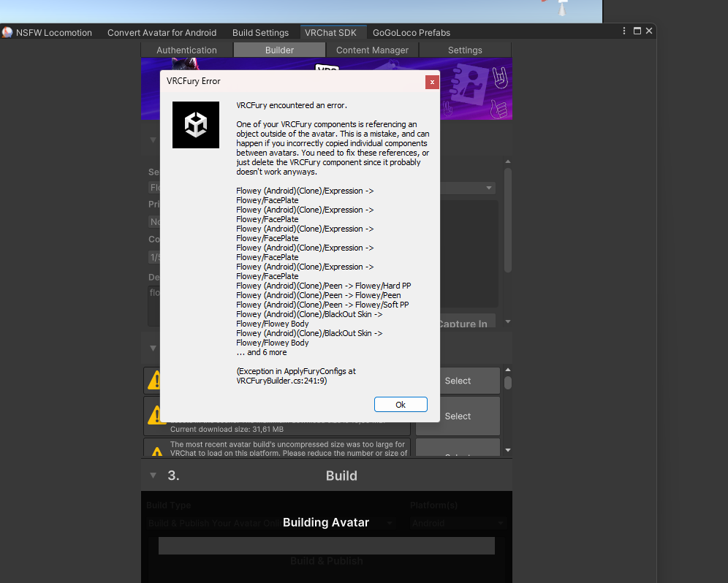Click Select for the download size warning

[458, 416]
